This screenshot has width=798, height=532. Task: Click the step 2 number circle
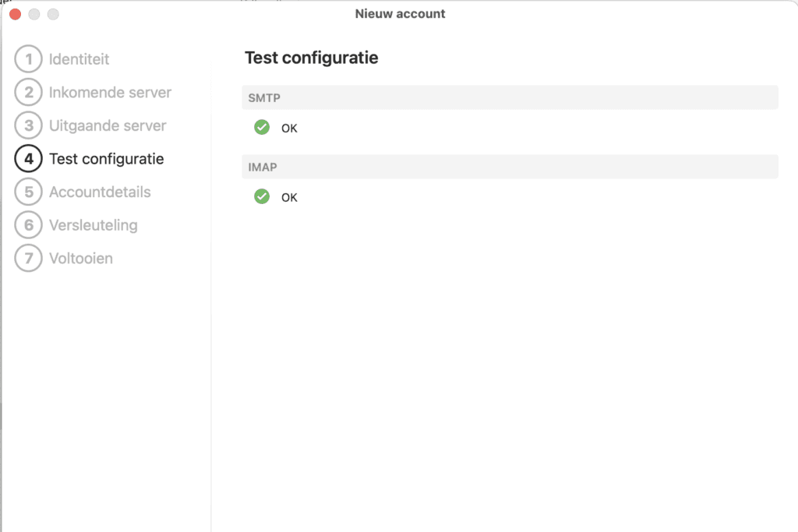29,93
